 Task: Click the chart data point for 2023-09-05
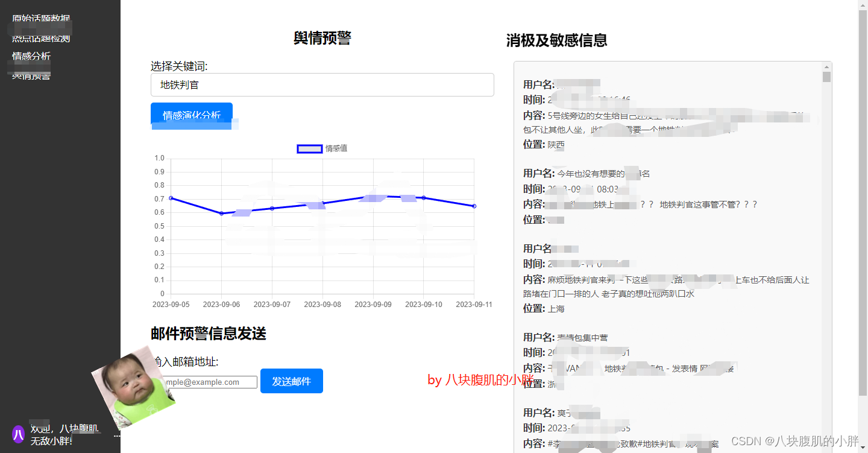coord(171,198)
